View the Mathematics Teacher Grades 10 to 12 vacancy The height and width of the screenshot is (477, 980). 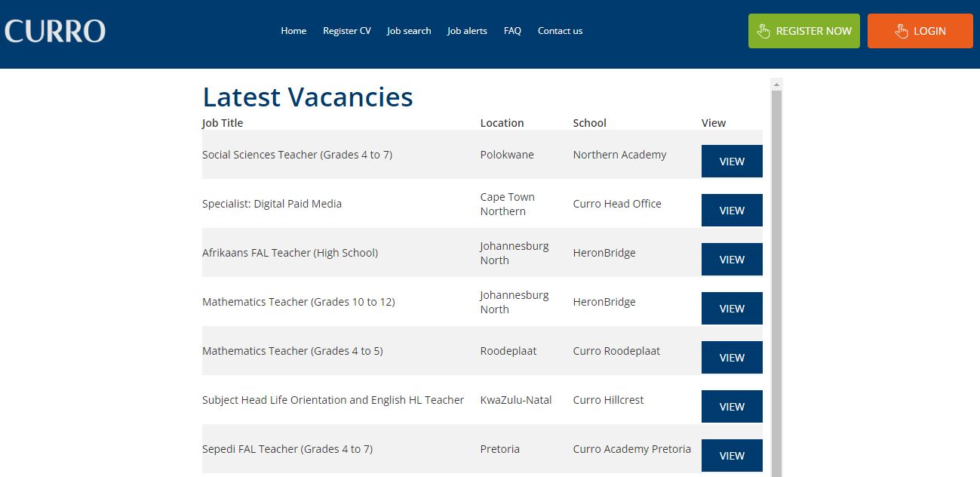tap(731, 308)
